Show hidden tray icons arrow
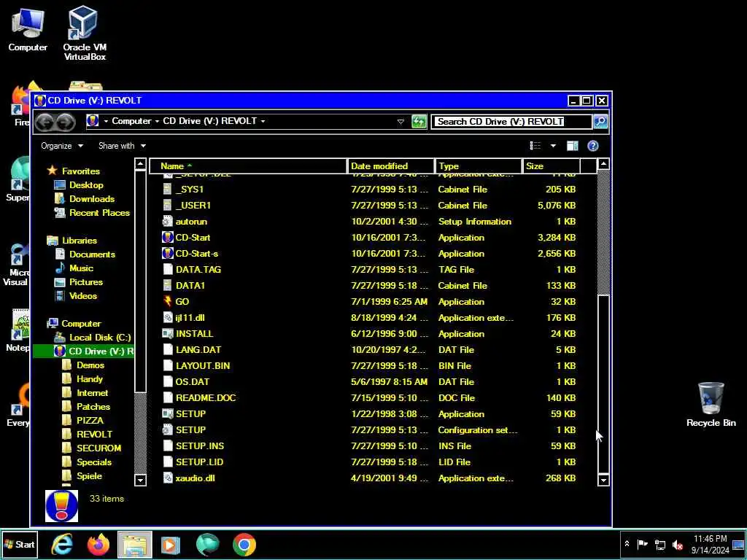This screenshot has height=560, width=747. point(627,544)
